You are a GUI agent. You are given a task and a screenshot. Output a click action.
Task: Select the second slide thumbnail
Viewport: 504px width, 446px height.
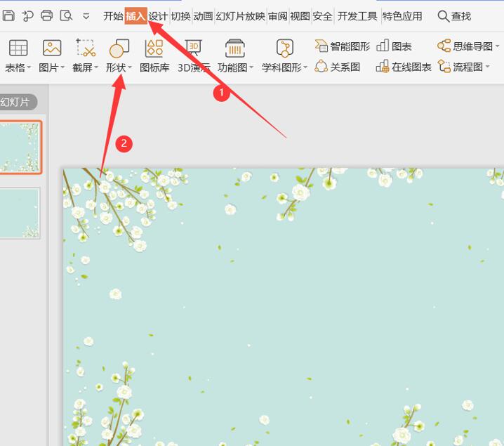pos(20,213)
